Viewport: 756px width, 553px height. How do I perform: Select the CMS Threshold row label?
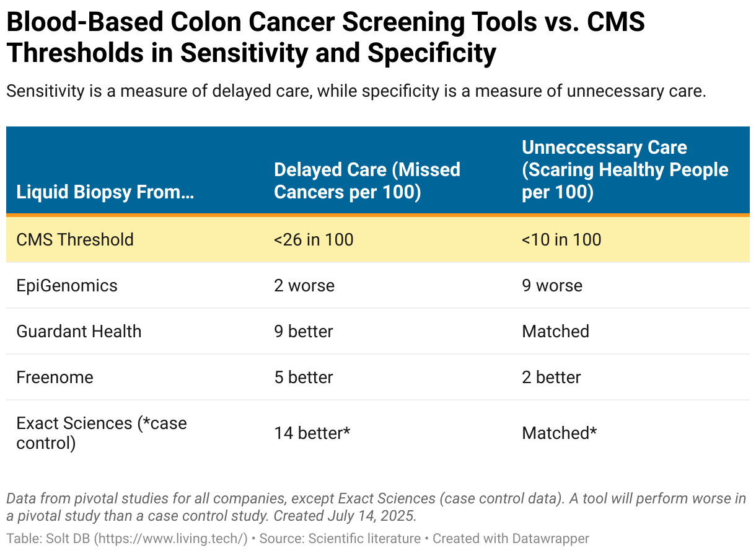point(75,239)
